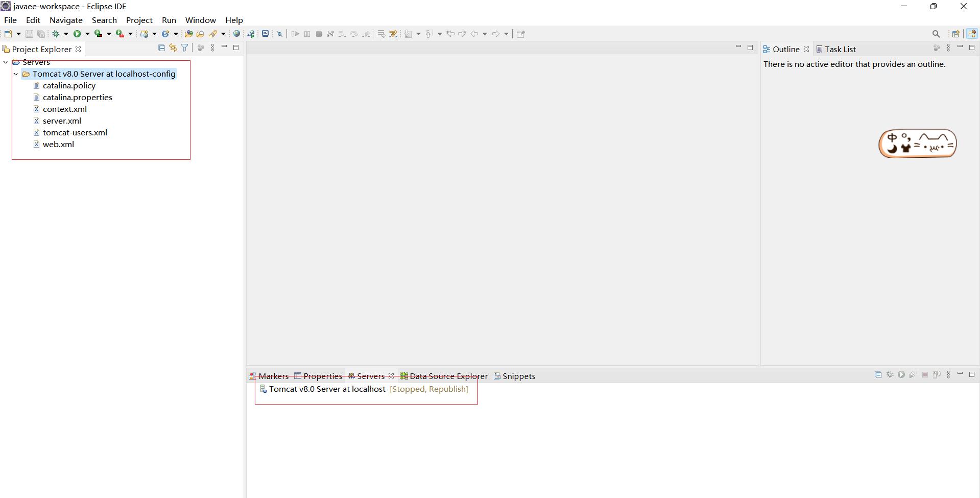This screenshot has height=498, width=980.
Task: Click the Step Into icon
Action: click(x=342, y=34)
